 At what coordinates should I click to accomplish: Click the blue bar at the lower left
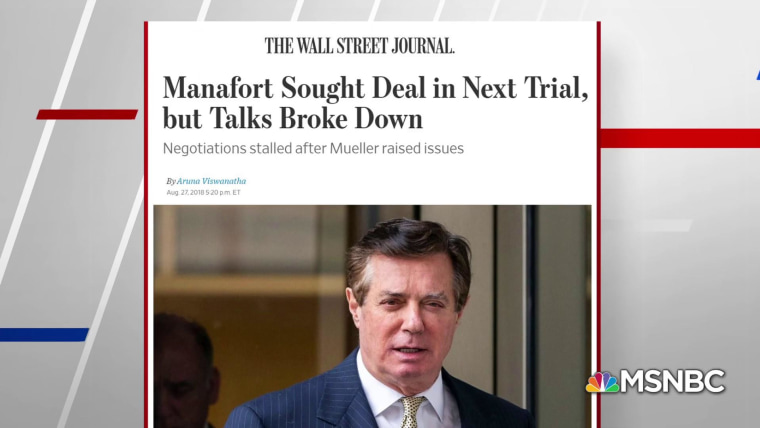(44, 335)
